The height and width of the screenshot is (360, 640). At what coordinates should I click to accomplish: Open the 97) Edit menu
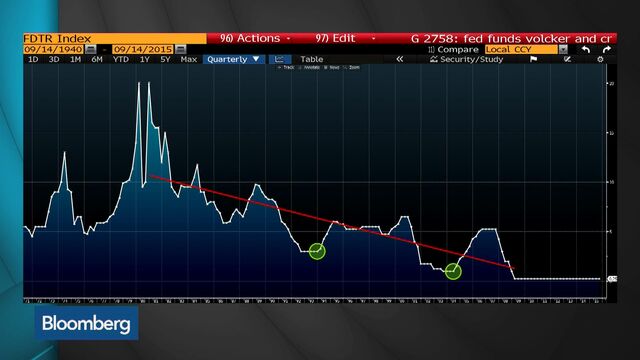[x=345, y=38]
